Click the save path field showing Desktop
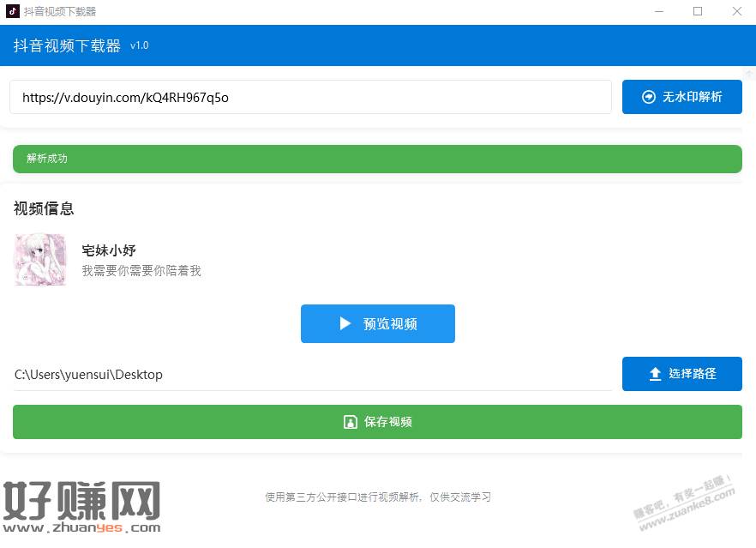Screen dimensions: 756x548 click(312, 375)
